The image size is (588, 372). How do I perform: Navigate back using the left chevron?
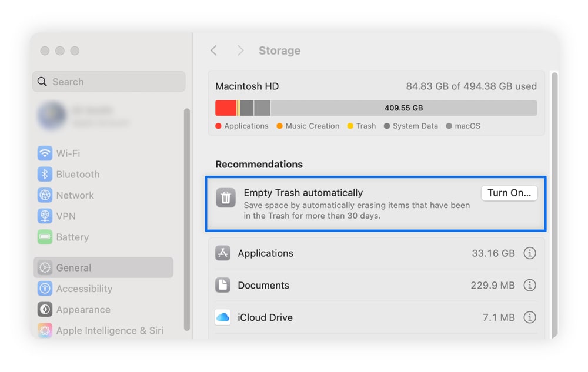click(x=213, y=51)
